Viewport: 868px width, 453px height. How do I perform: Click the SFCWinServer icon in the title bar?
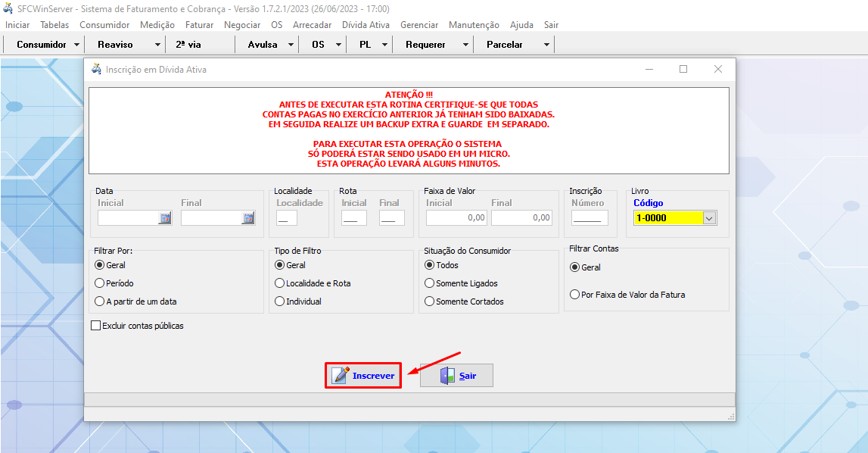click(9, 8)
